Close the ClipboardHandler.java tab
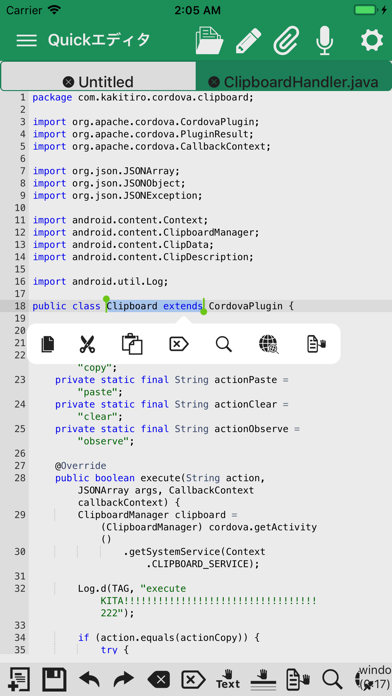The width and height of the screenshot is (392, 696). 214,82
